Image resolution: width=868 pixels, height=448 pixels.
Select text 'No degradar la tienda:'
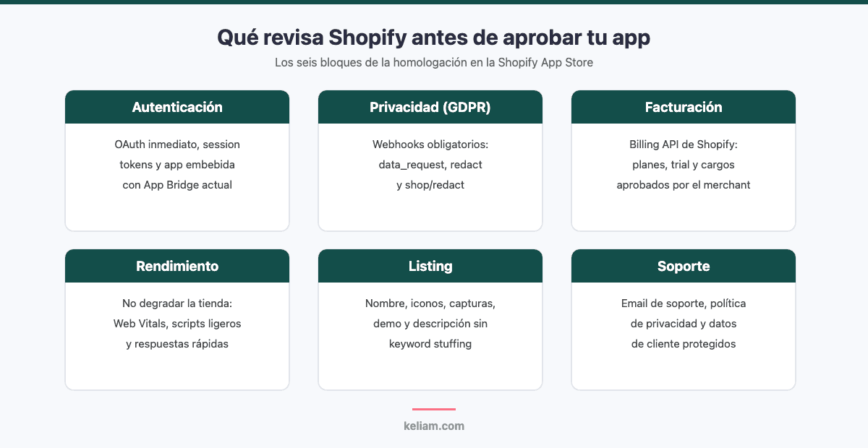coord(177,303)
